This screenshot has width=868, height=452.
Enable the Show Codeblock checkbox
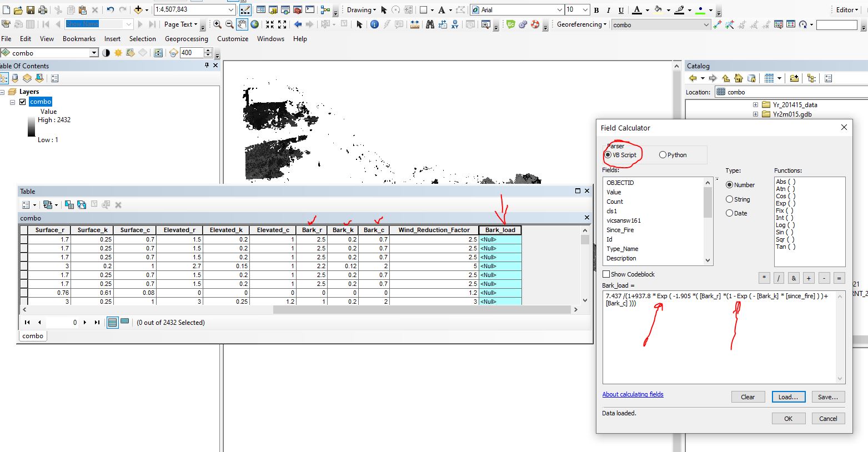pyautogui.click(x=606, y=274)
